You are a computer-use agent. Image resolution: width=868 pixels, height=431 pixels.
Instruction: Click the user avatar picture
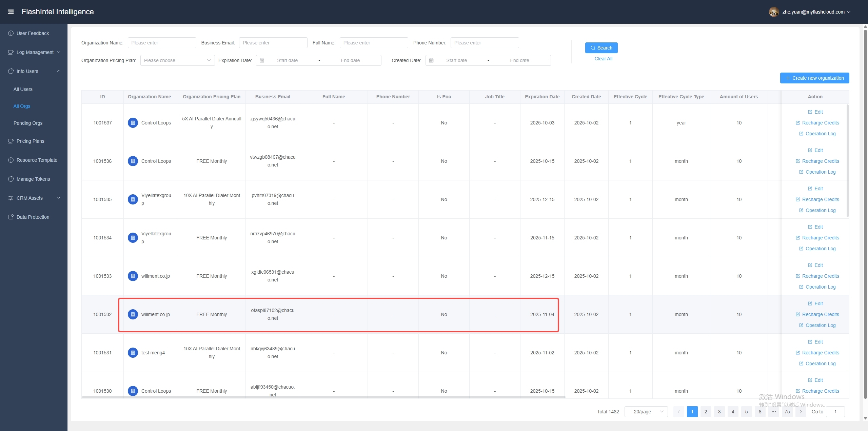(x=773, y=12)
